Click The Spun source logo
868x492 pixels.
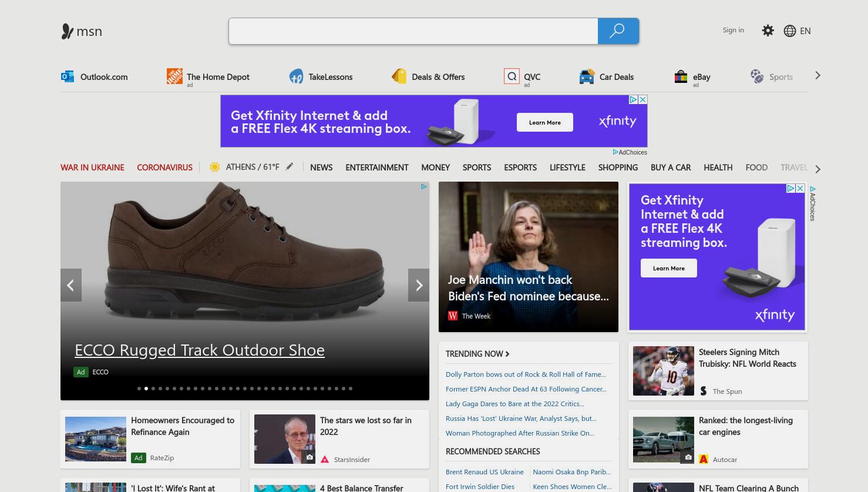(704, 391)
